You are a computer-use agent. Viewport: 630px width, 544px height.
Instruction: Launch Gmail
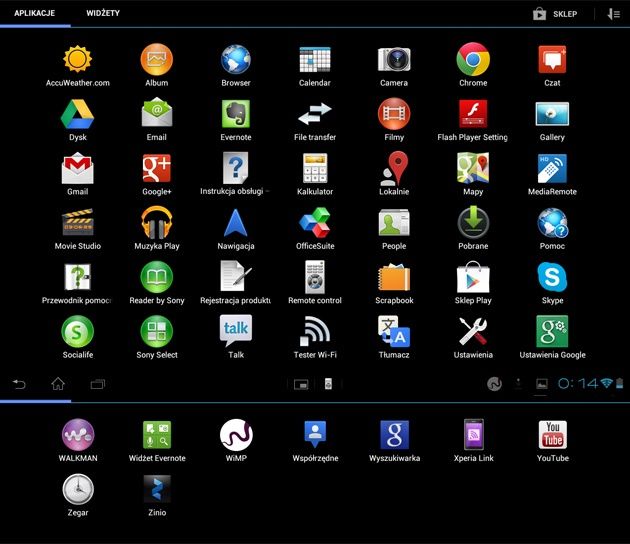78,169
